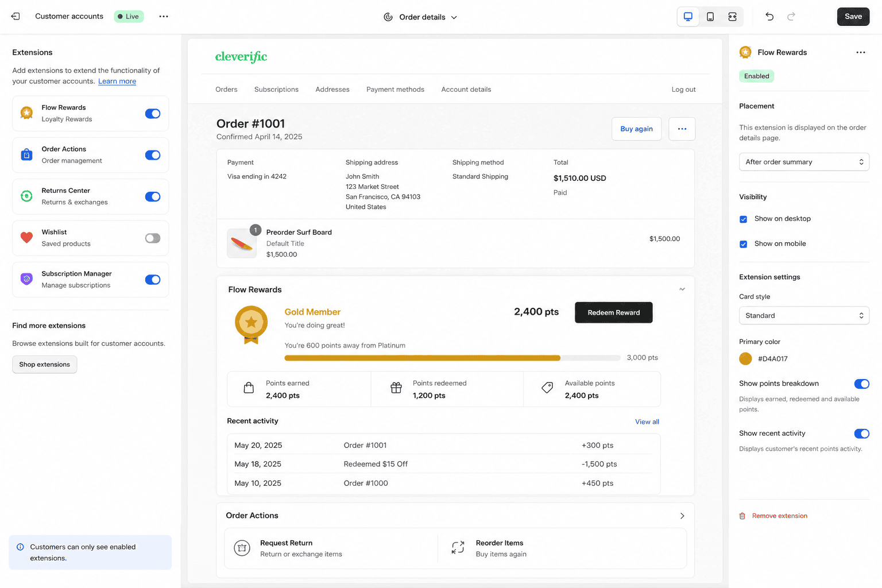Disable the Flow Rewards extension toggle
The image size is (882, 588).
pyautogui.click(x=153, y=114)
